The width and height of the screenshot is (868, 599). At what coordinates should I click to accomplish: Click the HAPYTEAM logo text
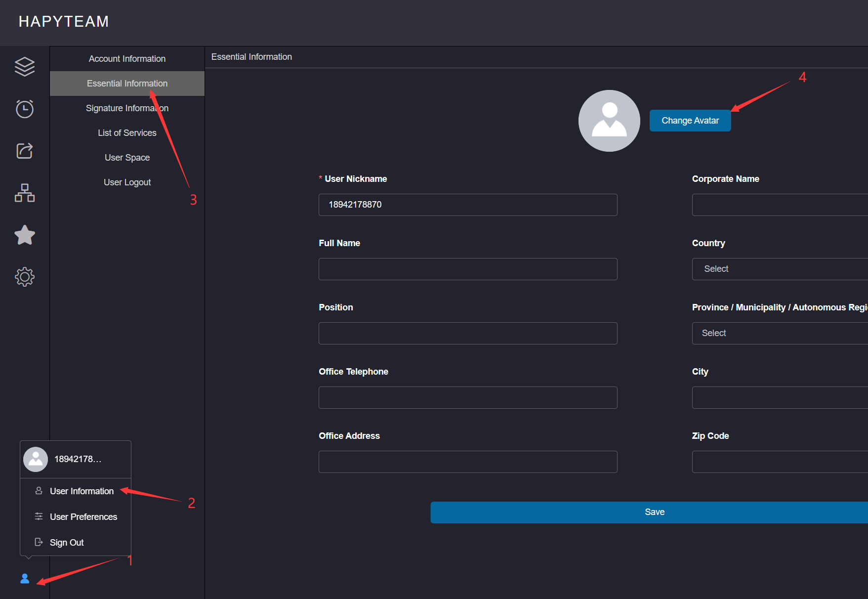click(64, 22)
